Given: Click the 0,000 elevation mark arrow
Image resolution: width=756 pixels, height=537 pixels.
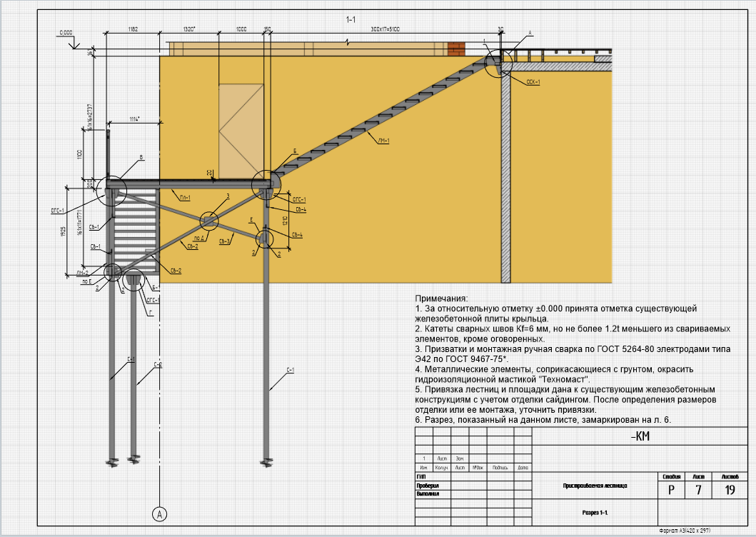Looking at the screenshot, I should click(x=74, y=46).
